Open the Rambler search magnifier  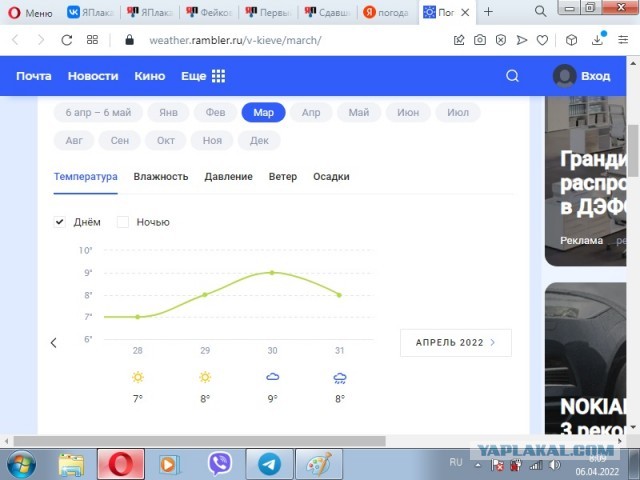click(x=512, y=76)
